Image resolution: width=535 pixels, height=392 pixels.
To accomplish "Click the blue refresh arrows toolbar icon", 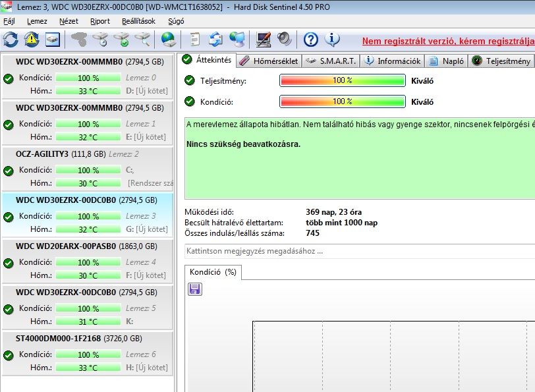I will 11,40.
